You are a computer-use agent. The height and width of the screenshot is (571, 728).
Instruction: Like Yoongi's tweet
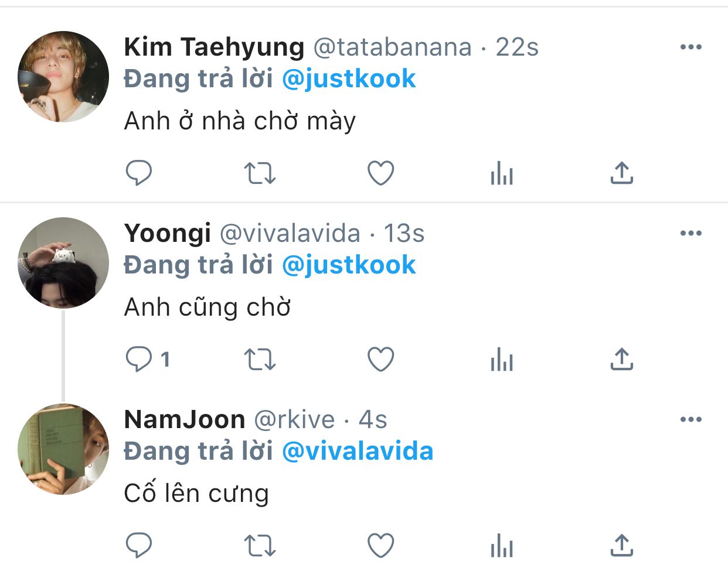[380, 359]
